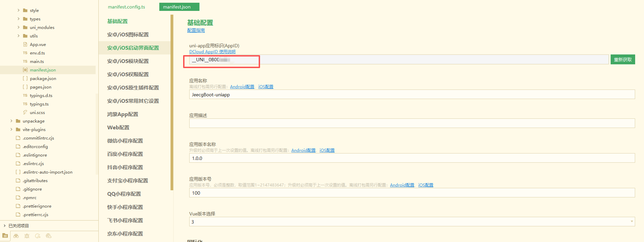This screenshot has width=644, height=242.
Task: Open the debug bug icon panel
Action: [x=27, y=236]
